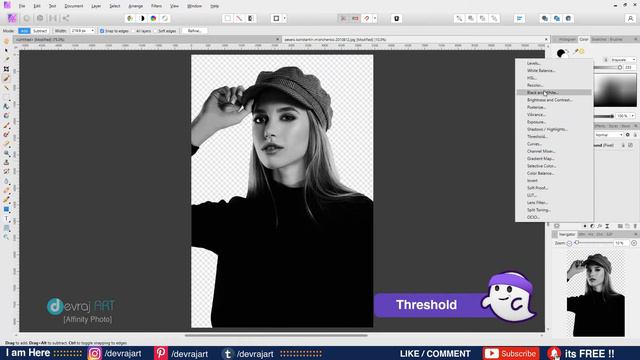
Task: Open the Assistant Manager icon
Action: [x=396, y=18]
